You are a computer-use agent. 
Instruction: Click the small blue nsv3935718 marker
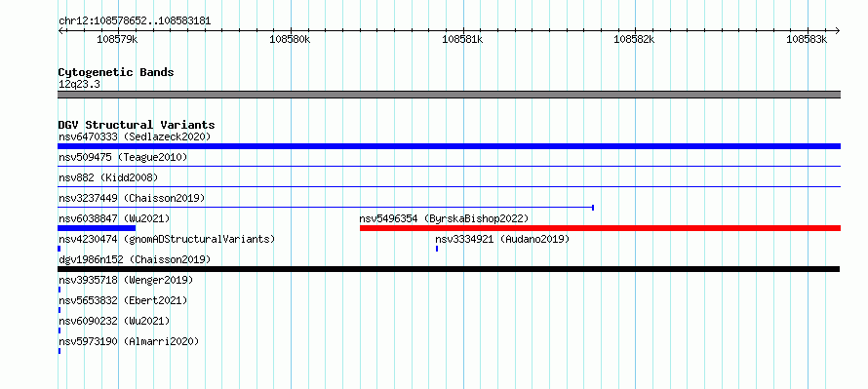coord(59,290)
